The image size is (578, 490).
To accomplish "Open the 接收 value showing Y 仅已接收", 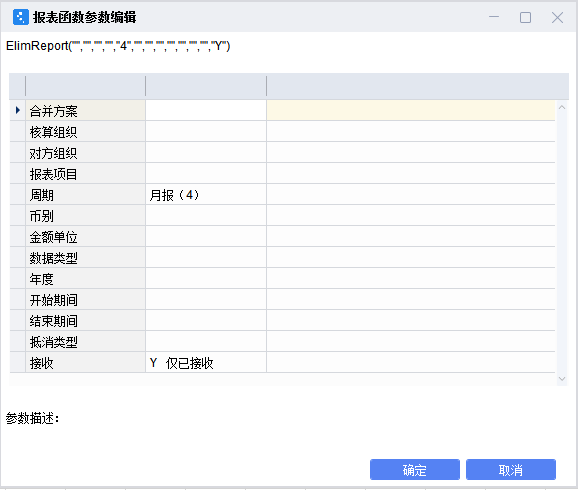I will pyautogui.click(x=206, y=362).
